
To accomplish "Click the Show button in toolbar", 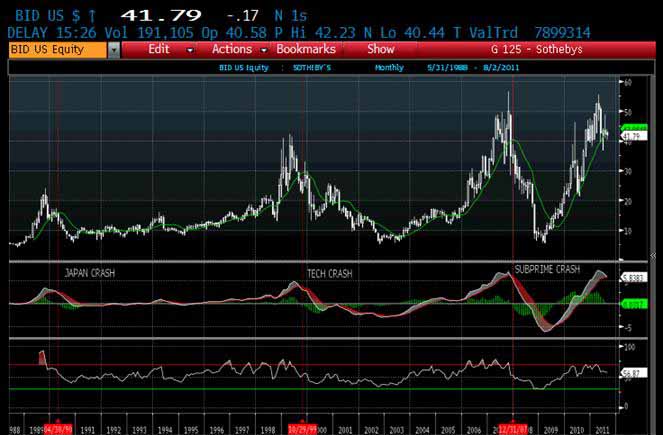I will pyautogui.click(x=380, y=48).
